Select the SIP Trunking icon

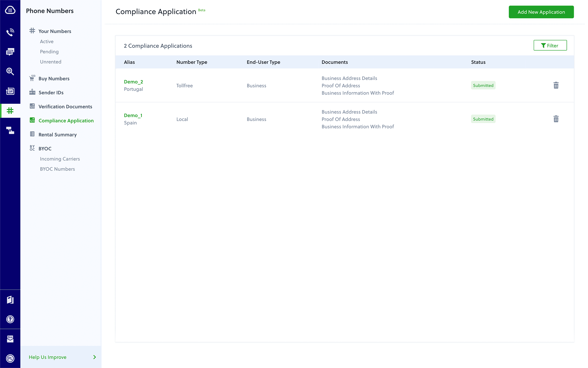(10, 91)
